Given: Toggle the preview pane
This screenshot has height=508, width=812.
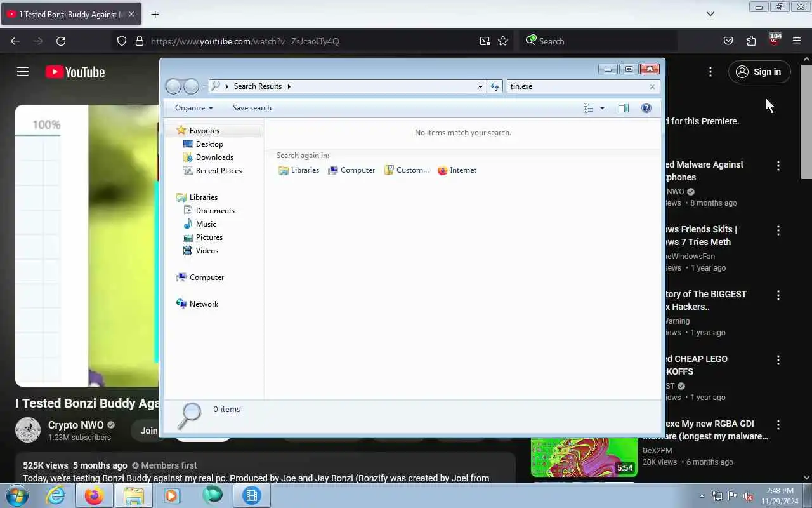Looking at the screenshot, I should [x=624, y=108].
